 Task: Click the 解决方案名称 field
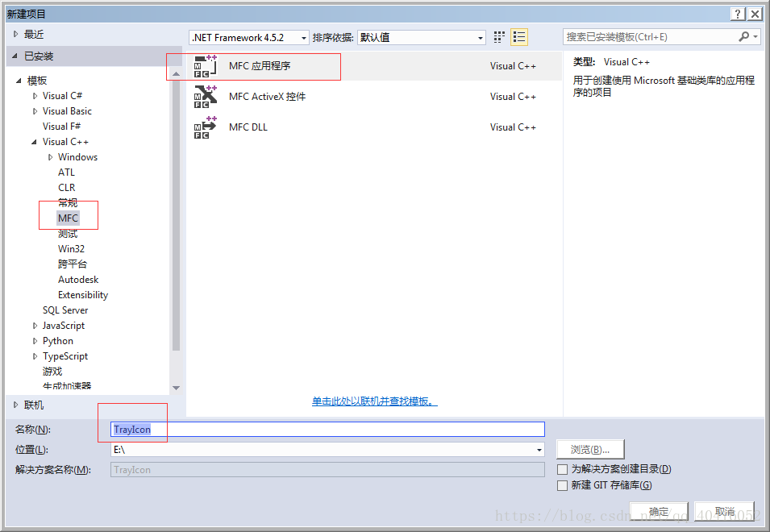(x=327, y=470)
